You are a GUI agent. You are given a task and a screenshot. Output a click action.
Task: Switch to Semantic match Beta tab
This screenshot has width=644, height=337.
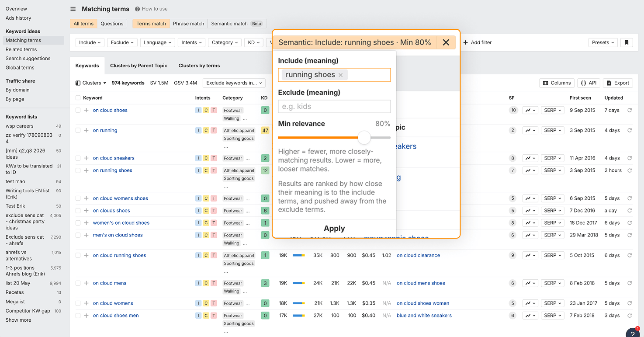[237, 24]
